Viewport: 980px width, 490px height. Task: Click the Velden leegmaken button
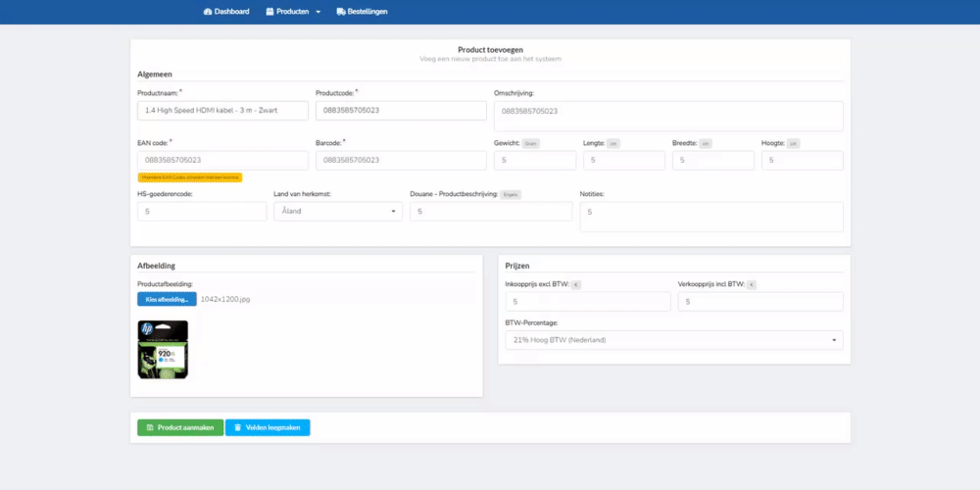(x=268, y=427)
